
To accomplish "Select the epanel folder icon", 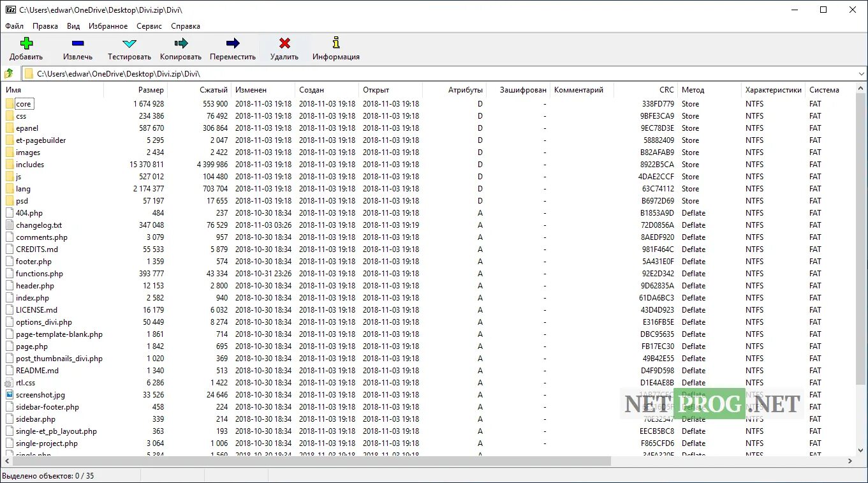I will tap(10, 128).
